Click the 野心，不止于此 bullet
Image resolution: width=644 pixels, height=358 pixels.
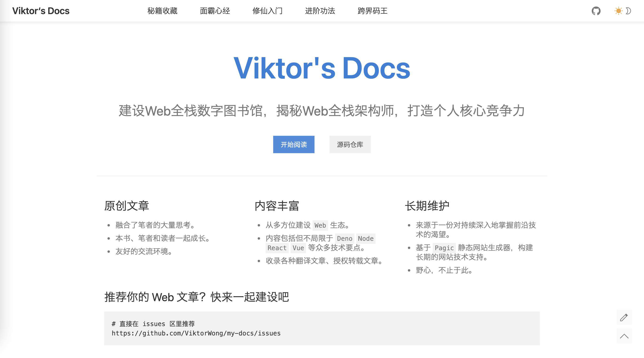point(445,270)
